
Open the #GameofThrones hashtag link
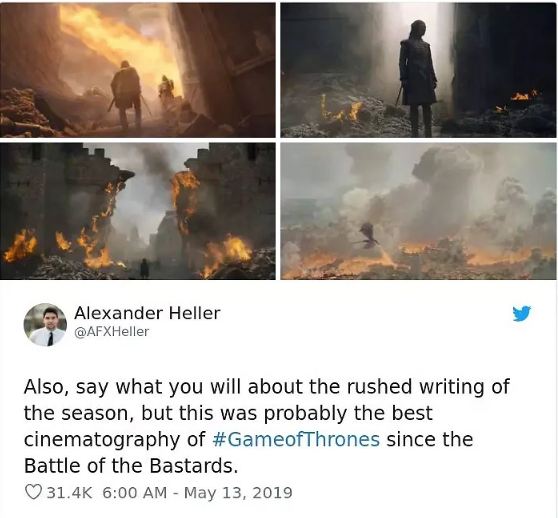(x=296, y=439)
